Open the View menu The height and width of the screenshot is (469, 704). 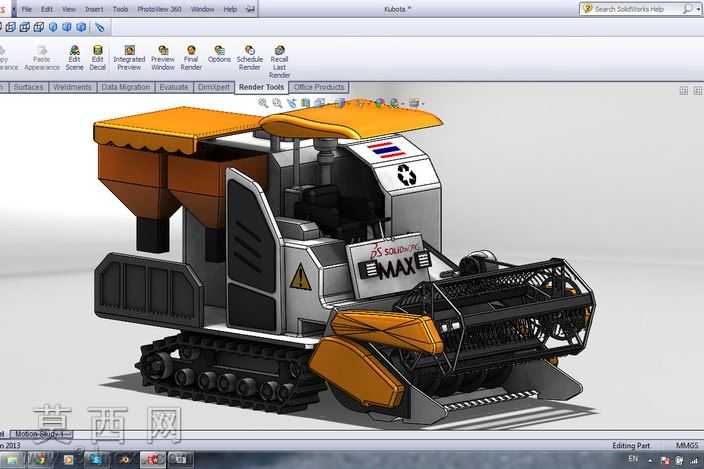(x=69, y=9)
